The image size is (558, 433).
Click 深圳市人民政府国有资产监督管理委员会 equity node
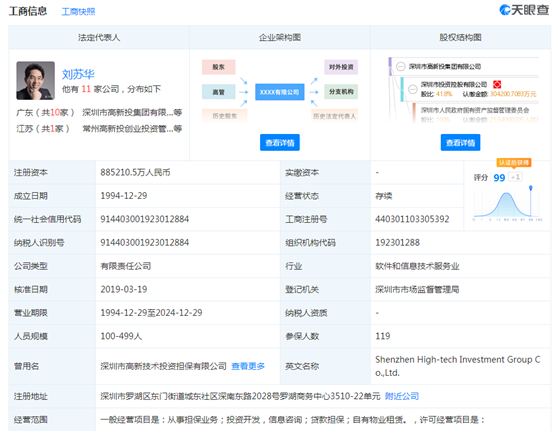475,110
